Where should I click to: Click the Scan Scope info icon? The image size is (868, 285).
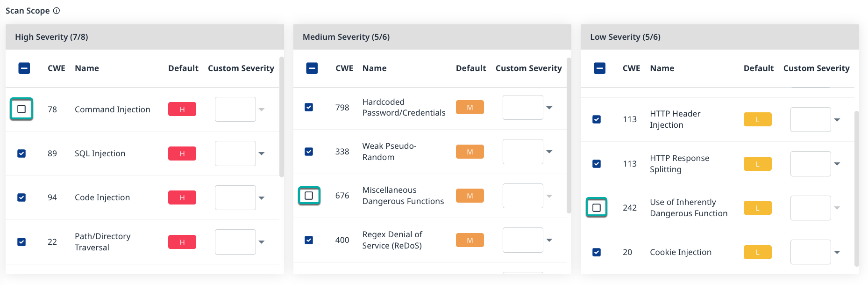coord(57,11)
